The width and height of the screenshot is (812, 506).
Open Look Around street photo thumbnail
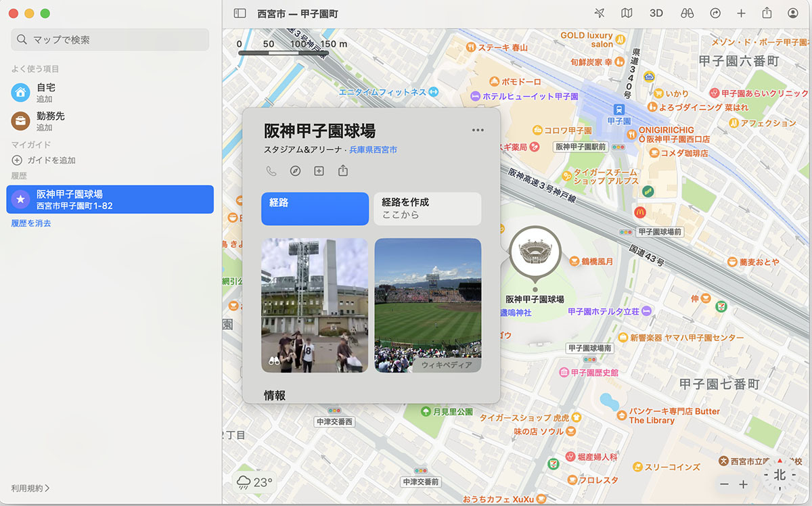click(x=315, y=305)
